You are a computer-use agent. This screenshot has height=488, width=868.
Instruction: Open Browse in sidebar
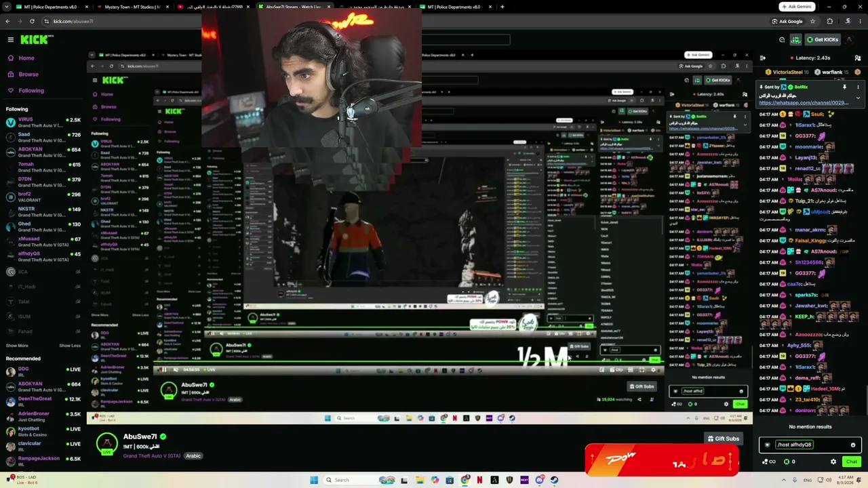[28, 75]
